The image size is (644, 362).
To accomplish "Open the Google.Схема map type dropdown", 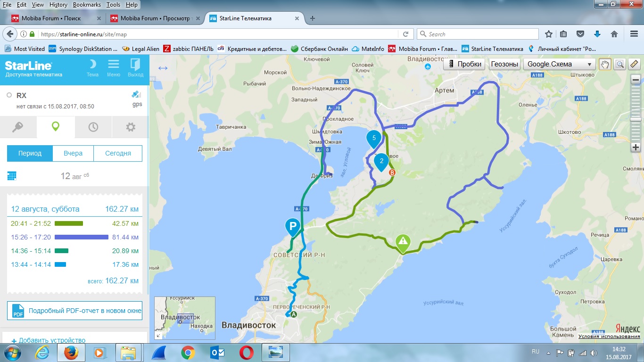I will click(559, 64).
